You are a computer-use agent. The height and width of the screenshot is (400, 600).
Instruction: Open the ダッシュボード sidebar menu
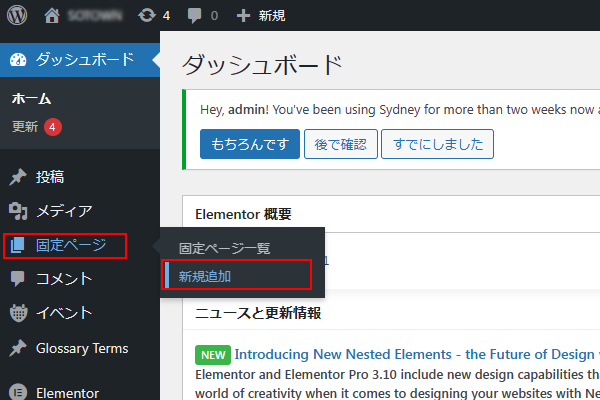tap(80, 60)
